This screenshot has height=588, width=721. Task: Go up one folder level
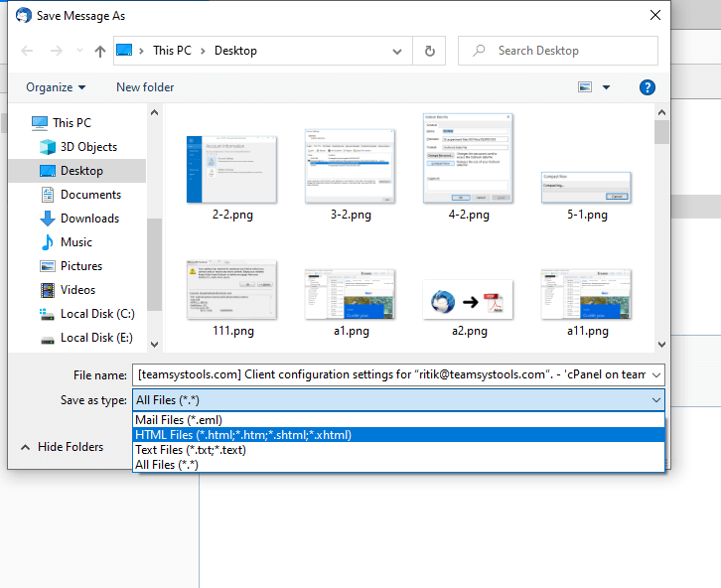(99, 51)
